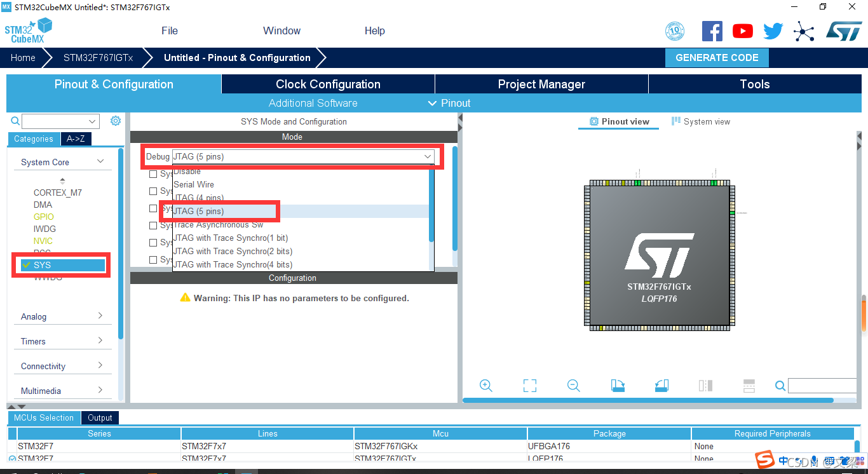This screenshot has height=474, width=868.
Task: Click pinout view horizontal scrollbar
Action: coord(648,400)
